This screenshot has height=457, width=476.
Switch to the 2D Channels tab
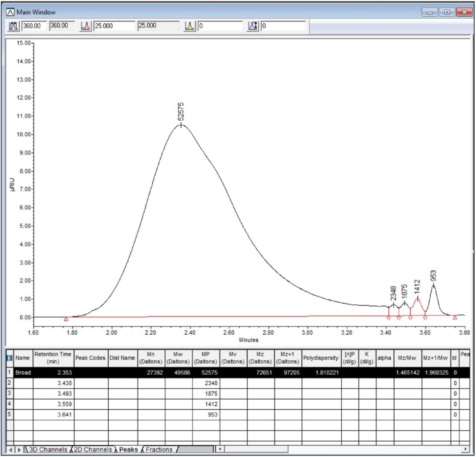(93, 449)
